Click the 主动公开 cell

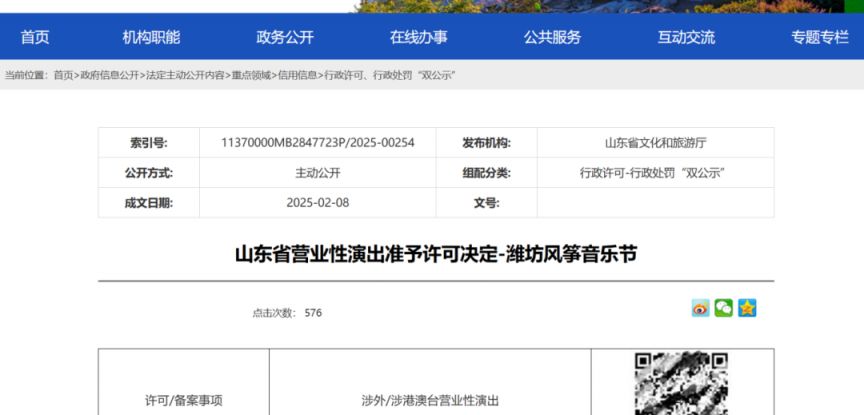[x=318, y=173]
